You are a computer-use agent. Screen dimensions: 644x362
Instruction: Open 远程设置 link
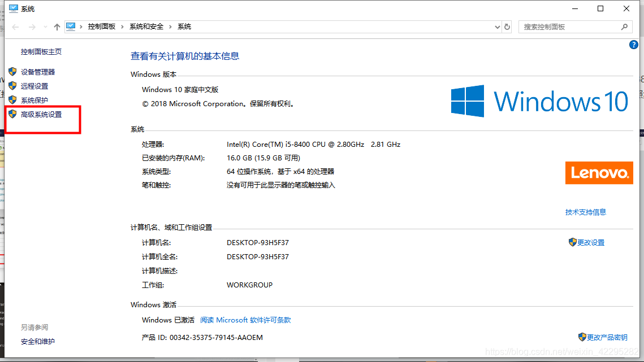click(34, 86)
